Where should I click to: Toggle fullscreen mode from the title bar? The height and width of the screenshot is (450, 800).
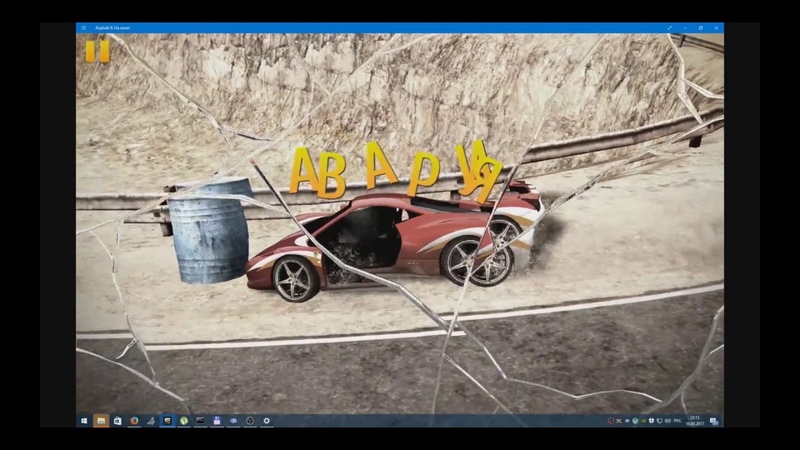pyautogui.click(x=669, y=28)
